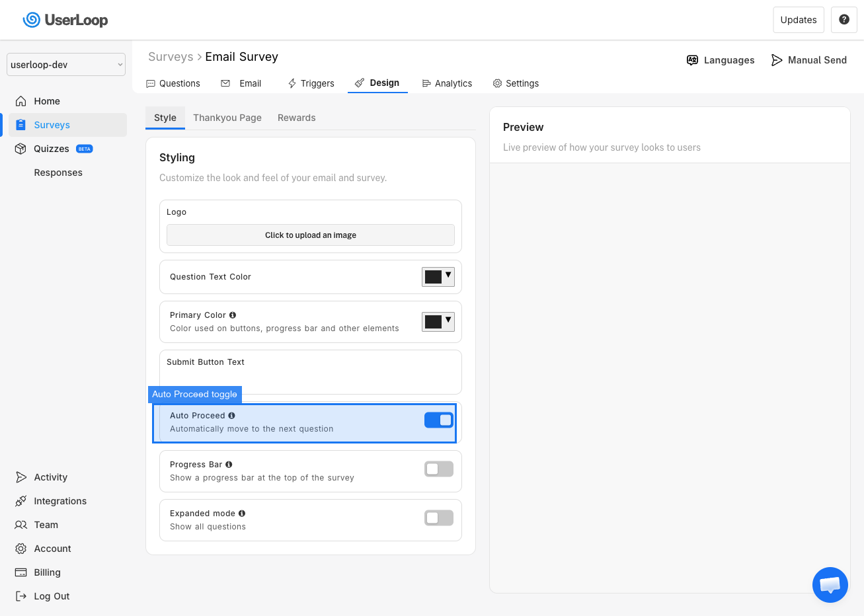The image size is (864, 616).
Task: Disable the Auto Proceed toggle
Action: pos(438,420)
